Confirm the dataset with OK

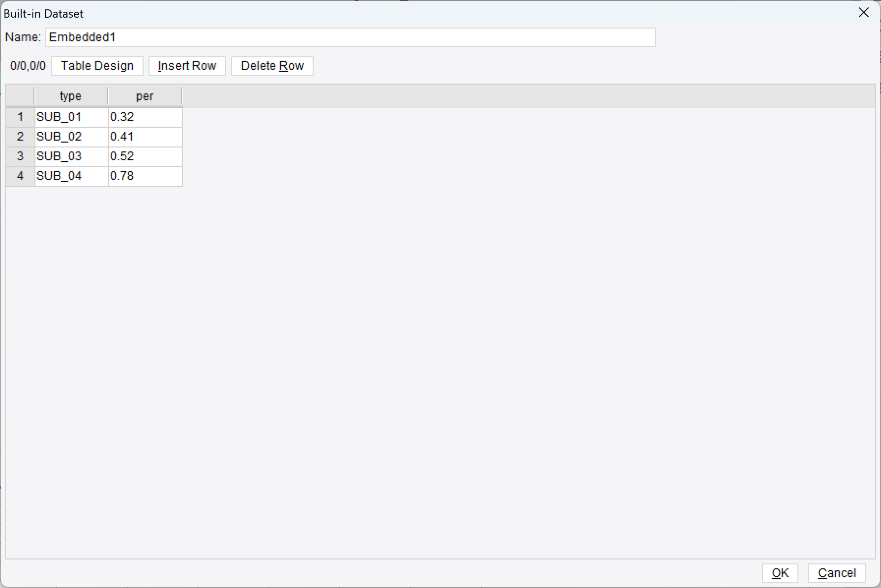coord(780,573)
